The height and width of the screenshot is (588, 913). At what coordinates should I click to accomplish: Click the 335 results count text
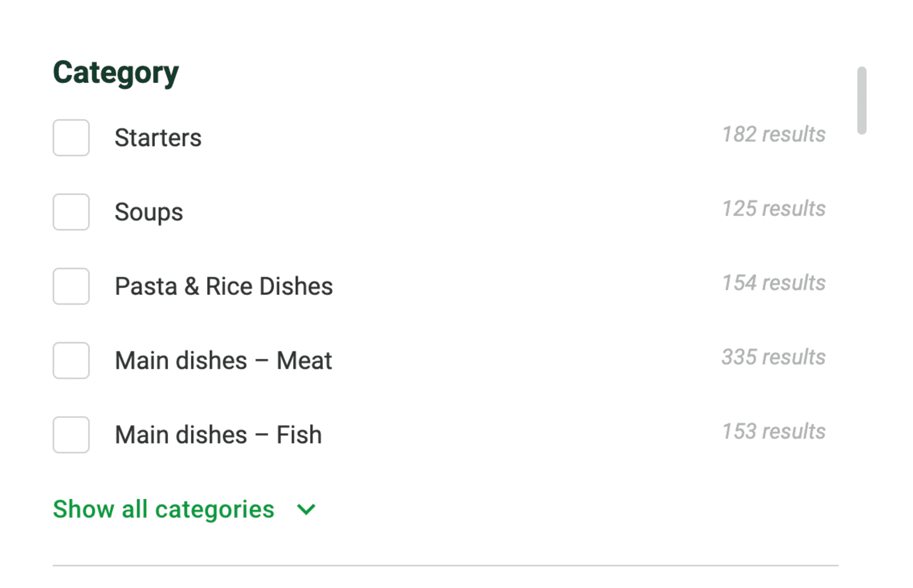click(x=773, y=357)
